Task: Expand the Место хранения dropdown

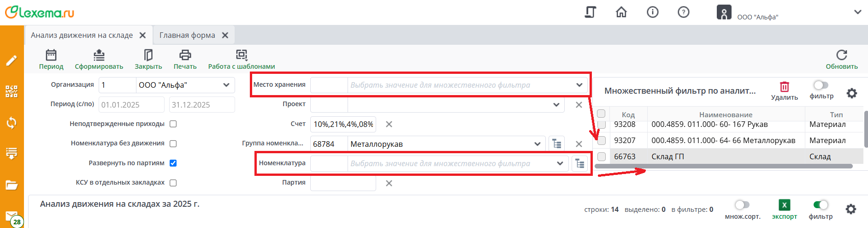Action: click(579, 85)
